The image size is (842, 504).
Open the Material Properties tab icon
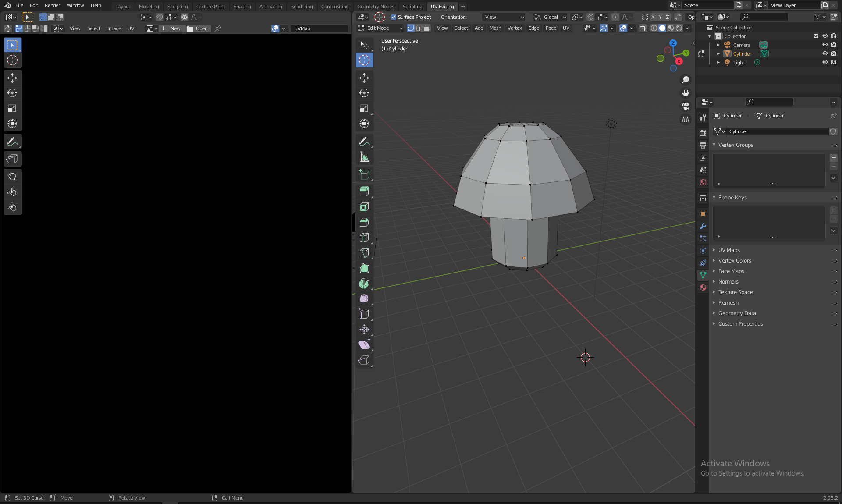(703, 287)
